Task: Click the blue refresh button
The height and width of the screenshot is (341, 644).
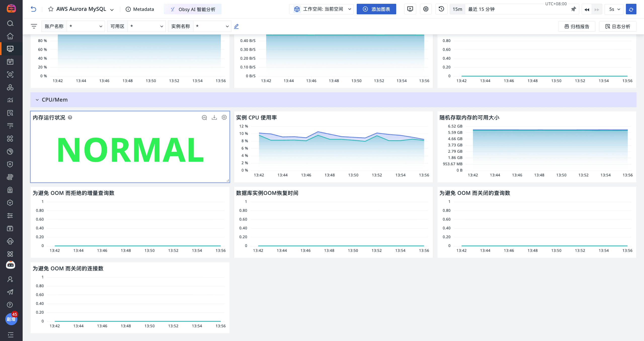Action: coord(631,9)
